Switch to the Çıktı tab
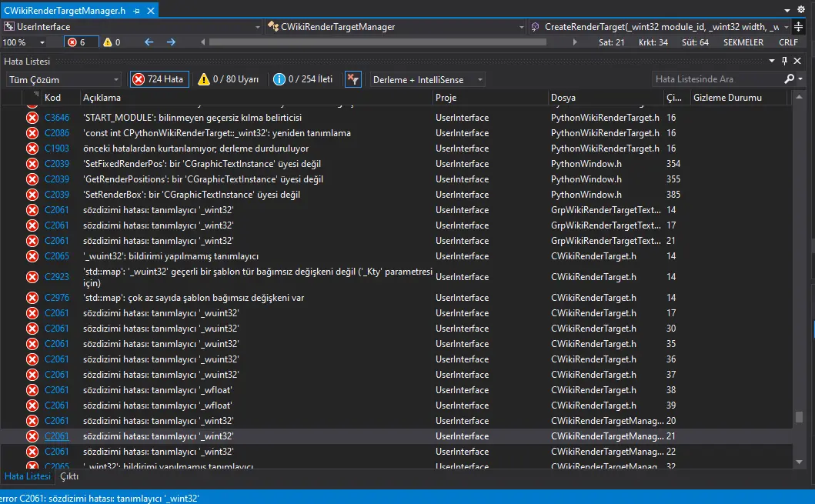 coord(69,476)
